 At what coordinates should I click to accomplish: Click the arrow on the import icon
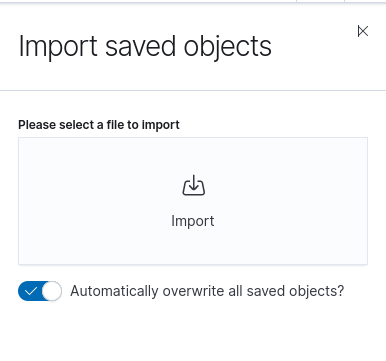click(194, 182)
